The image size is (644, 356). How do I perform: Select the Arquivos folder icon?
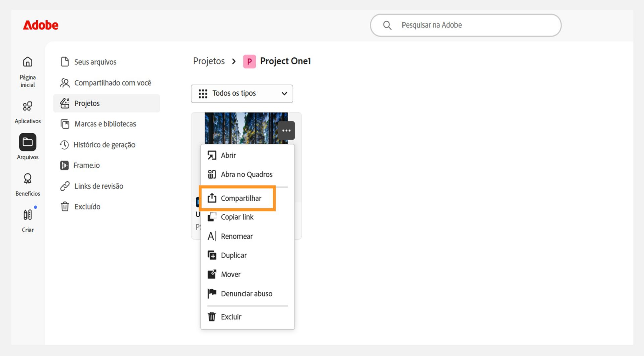coord(28,142)
